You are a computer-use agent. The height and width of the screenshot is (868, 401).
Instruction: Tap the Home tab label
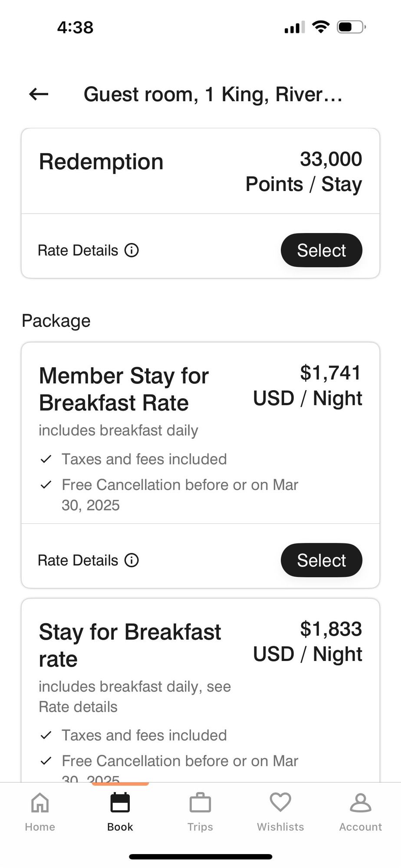(40, 827)
